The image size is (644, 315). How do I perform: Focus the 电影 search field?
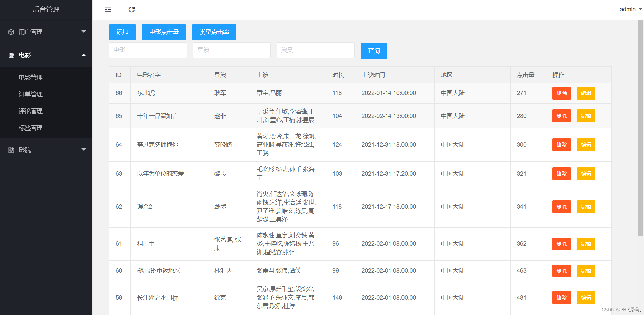[x=148, y=50]
